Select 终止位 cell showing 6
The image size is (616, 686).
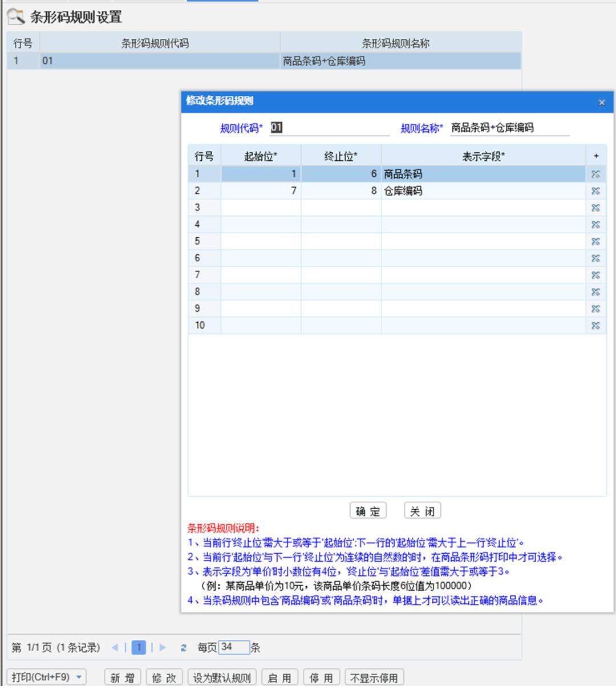341,174
